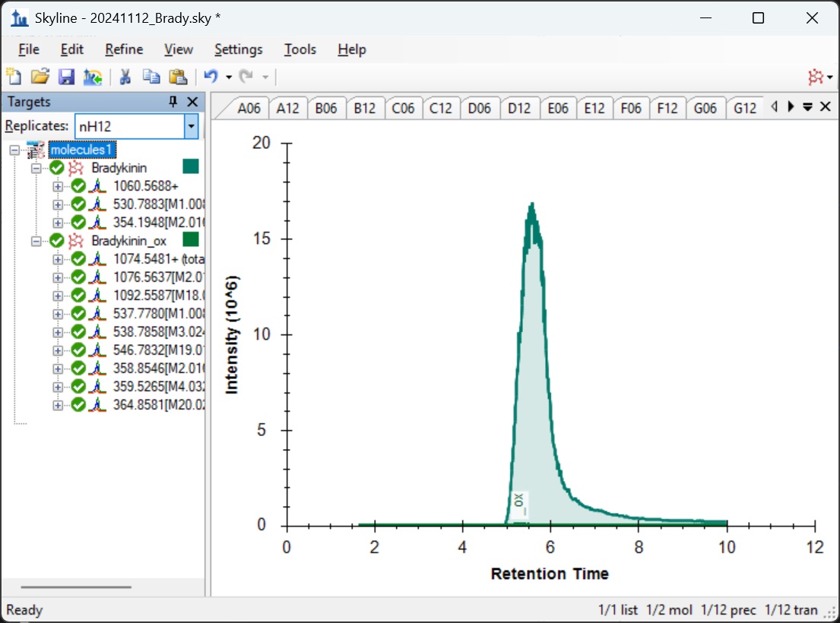Click the Bradykinin teal color swatch

tap(190, 167)
